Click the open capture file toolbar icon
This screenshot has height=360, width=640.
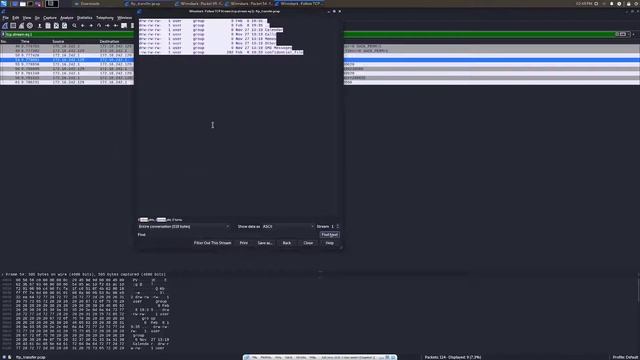pyautogui.click(x=40, y=26)
